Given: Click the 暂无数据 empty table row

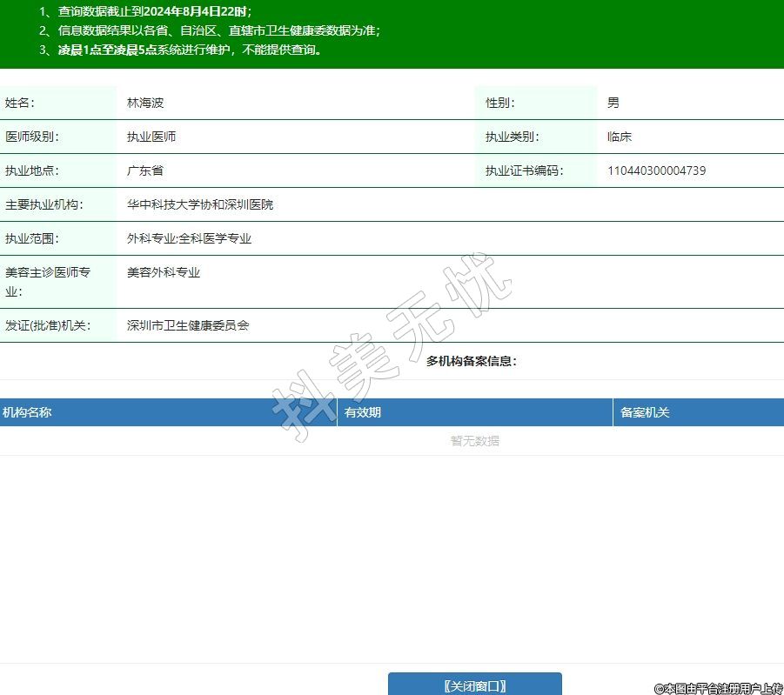Looking at the screenshot, I should point(474,441).
